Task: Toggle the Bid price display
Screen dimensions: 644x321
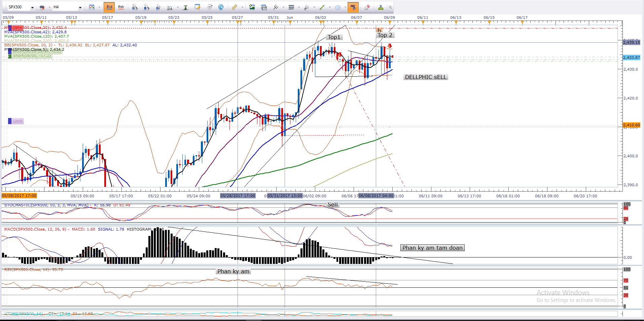Action: (109, 7)
